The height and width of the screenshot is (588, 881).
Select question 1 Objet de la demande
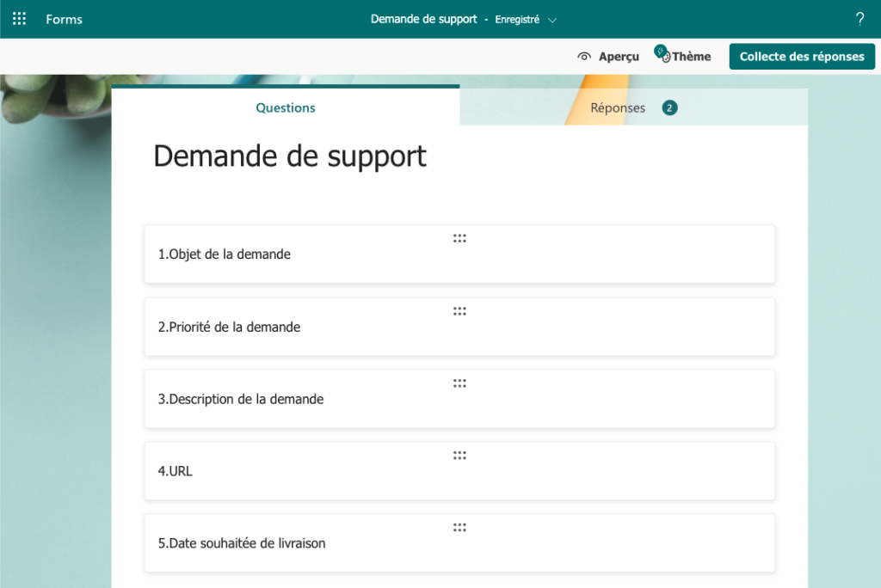[x=225, y=254]
